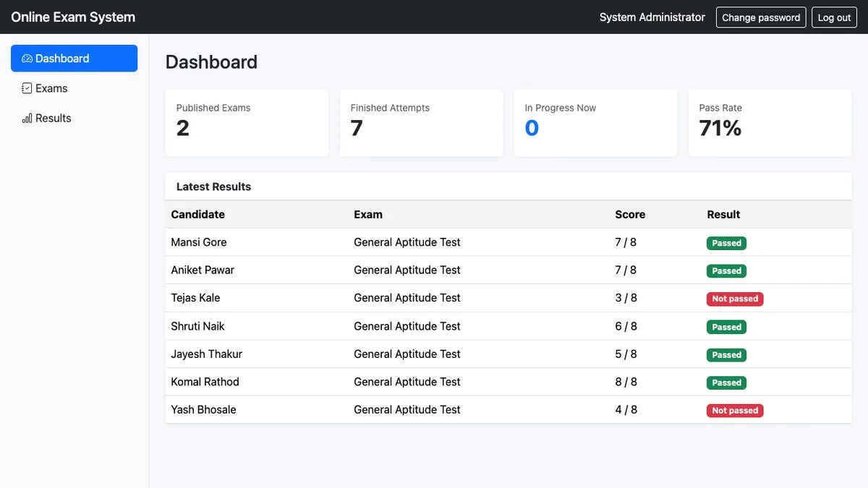
Task: Click the Log out button
Action: click(x=834, y=17)
